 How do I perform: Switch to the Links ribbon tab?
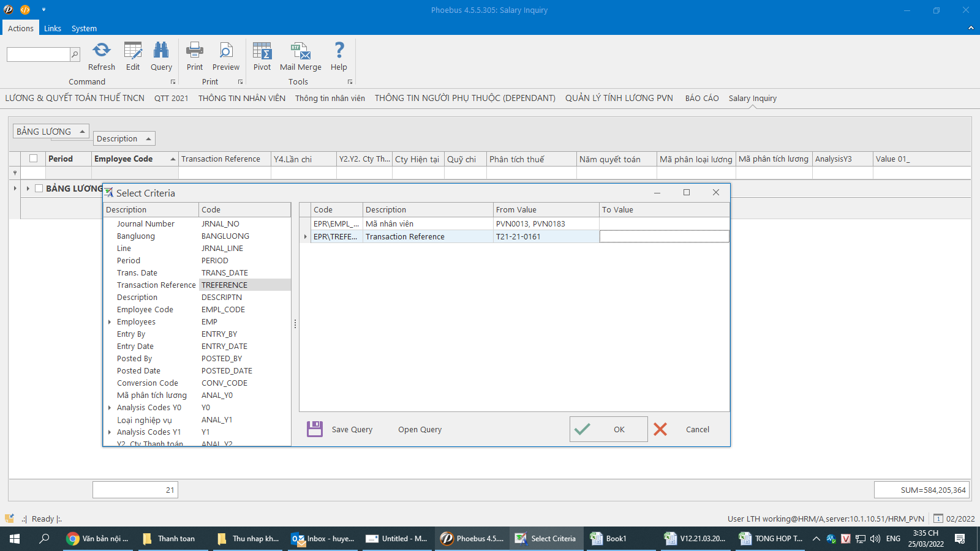pyautogui.click(x=53, y=28)
